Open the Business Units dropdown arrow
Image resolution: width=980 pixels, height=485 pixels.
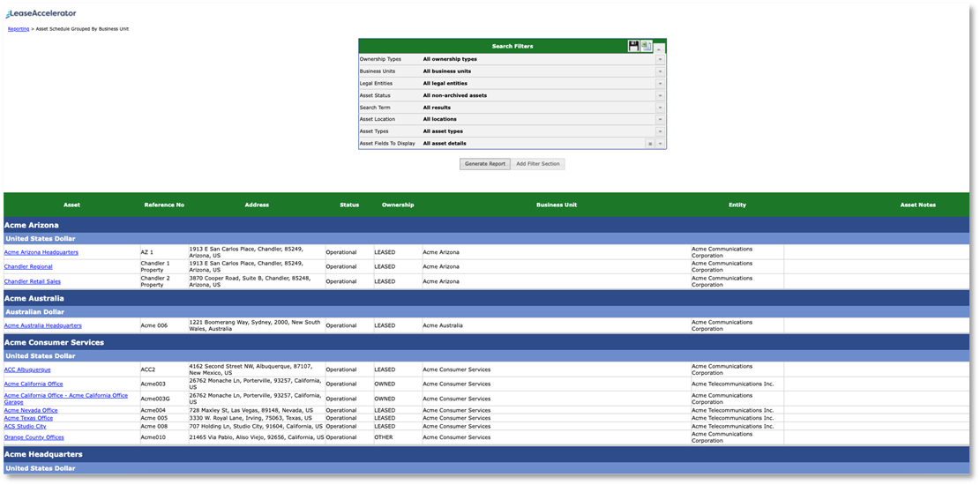pos(660,71)
